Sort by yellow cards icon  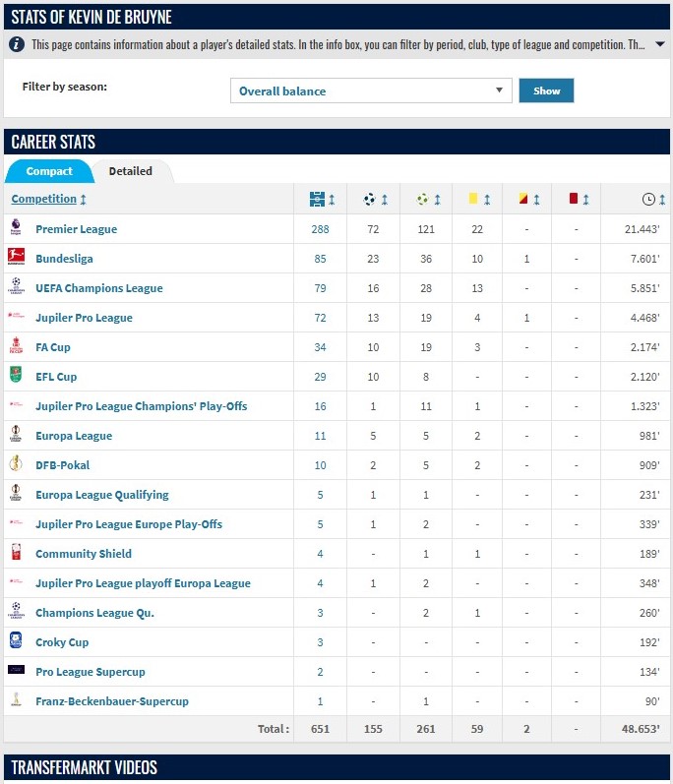(473, 199)
